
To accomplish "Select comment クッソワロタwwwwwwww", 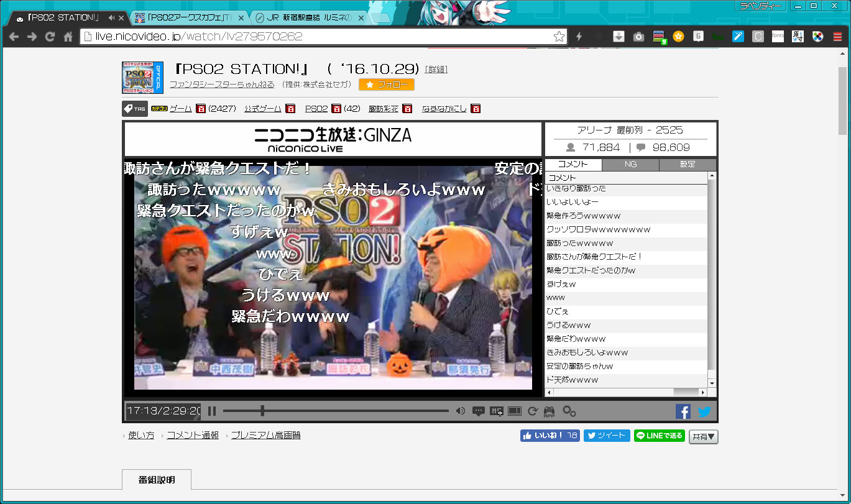I will [626, 229].
